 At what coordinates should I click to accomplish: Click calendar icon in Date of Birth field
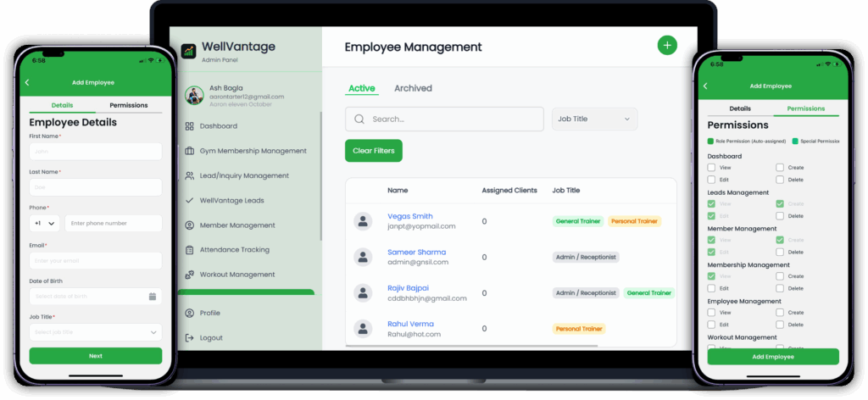coord(153,297)
